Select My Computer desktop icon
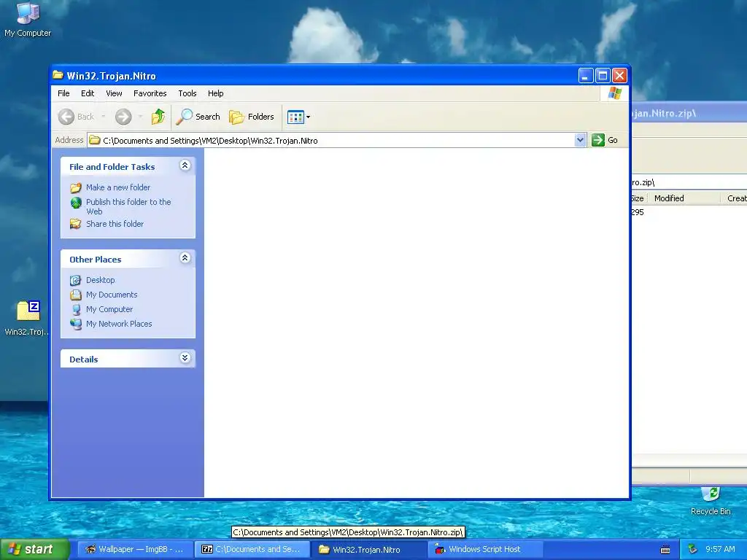This screenshot has width=747, height=560. [x=28, y=20]
